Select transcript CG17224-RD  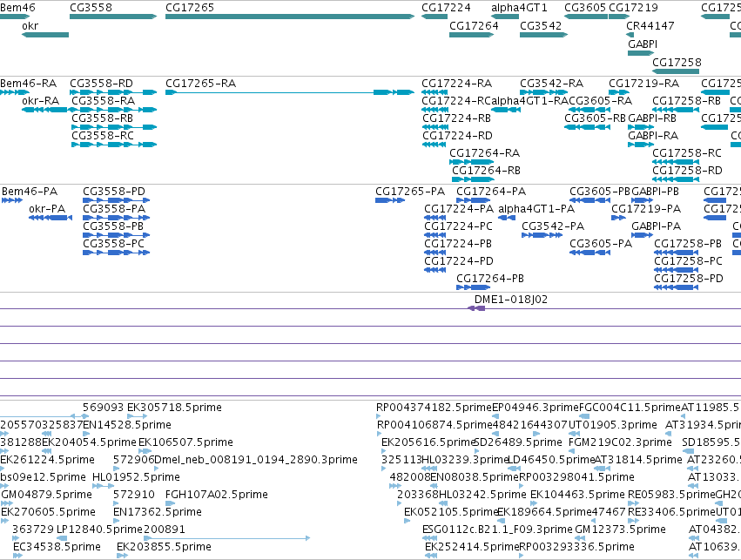click(457, 136)
